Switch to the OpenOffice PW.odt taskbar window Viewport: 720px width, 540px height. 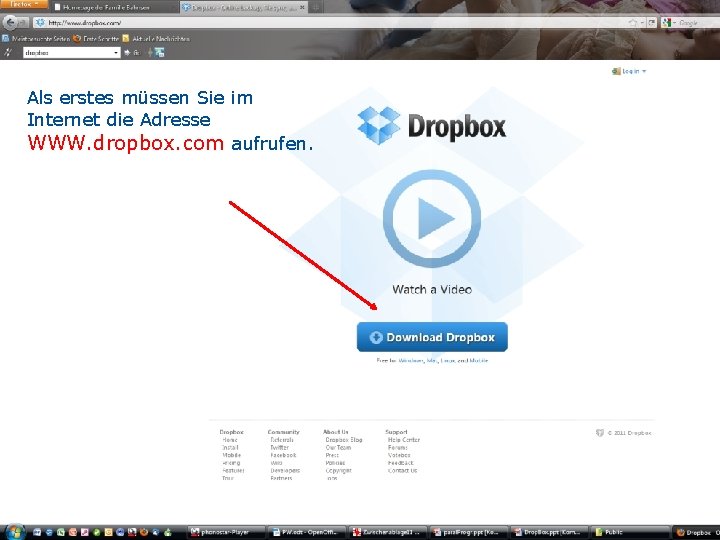tap(307, 533)
